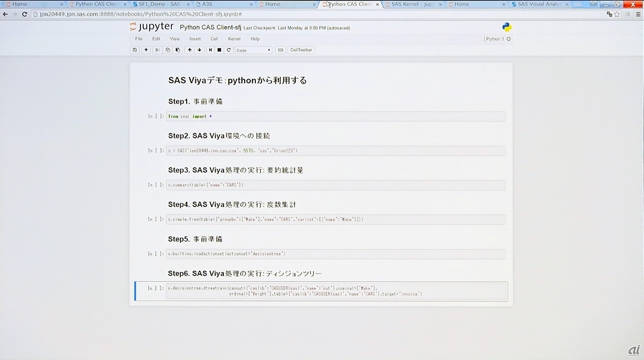Move selected cell up arrow
Viewport: 644px width, 360px height.
pos(189,50)
